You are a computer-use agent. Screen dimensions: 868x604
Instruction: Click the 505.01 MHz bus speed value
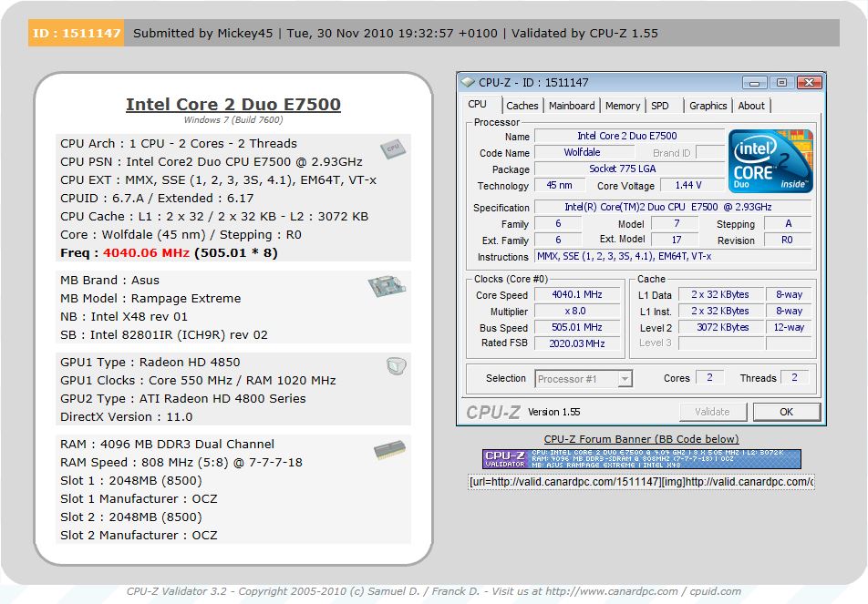pos(578,327)
